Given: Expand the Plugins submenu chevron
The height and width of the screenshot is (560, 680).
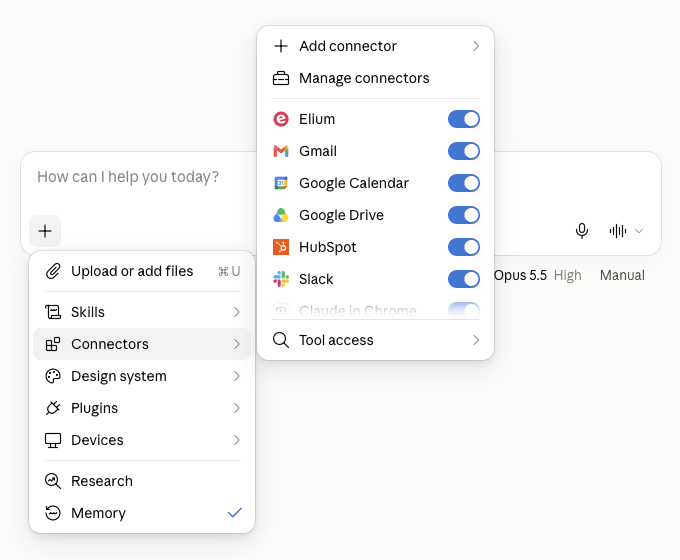Looking at the screenshot, I should [237, 408].
